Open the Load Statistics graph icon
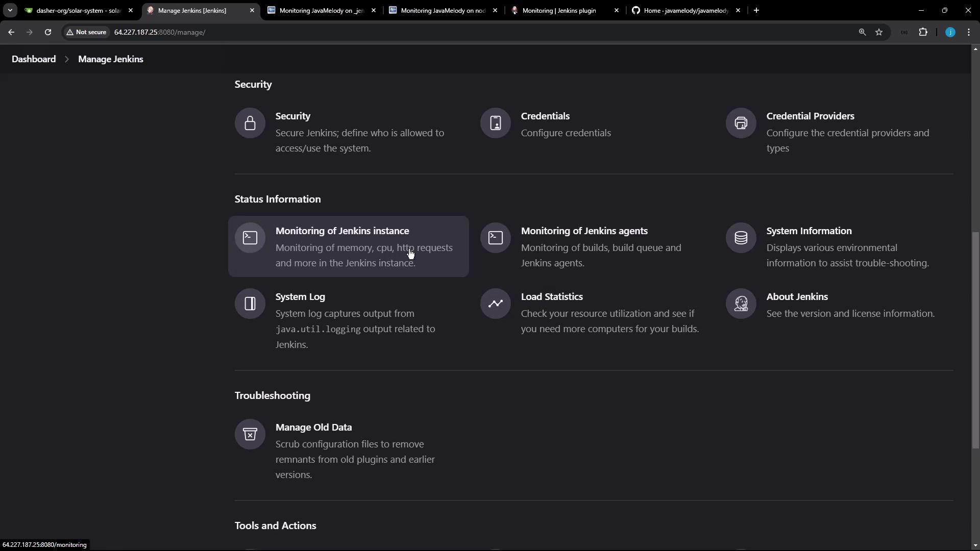 (495, 304)
